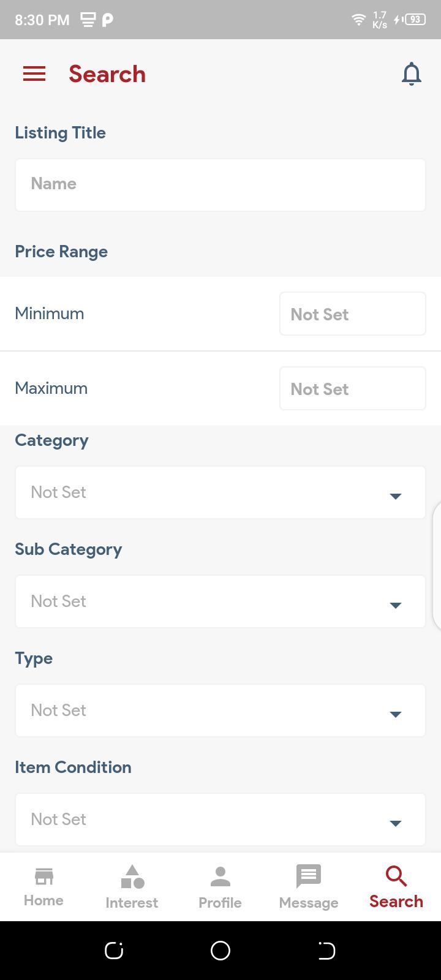Open Profile person icon

pyautogui.click(x=220, y=876)
